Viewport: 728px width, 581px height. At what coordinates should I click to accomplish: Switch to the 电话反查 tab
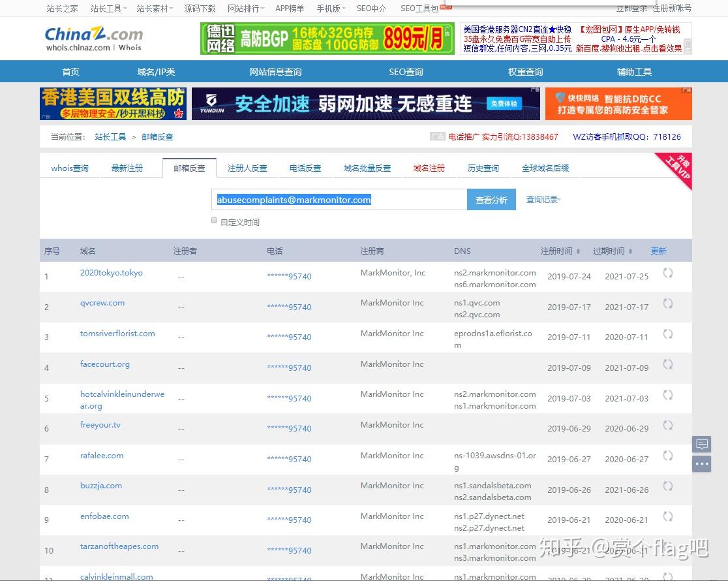305,168
